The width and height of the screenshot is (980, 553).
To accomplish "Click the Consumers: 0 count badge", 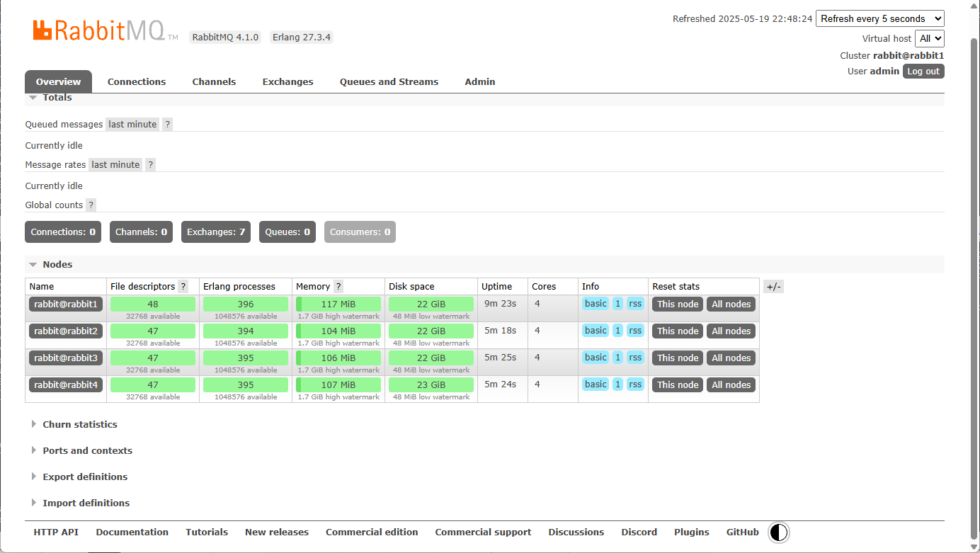I will tap(360, 232).
